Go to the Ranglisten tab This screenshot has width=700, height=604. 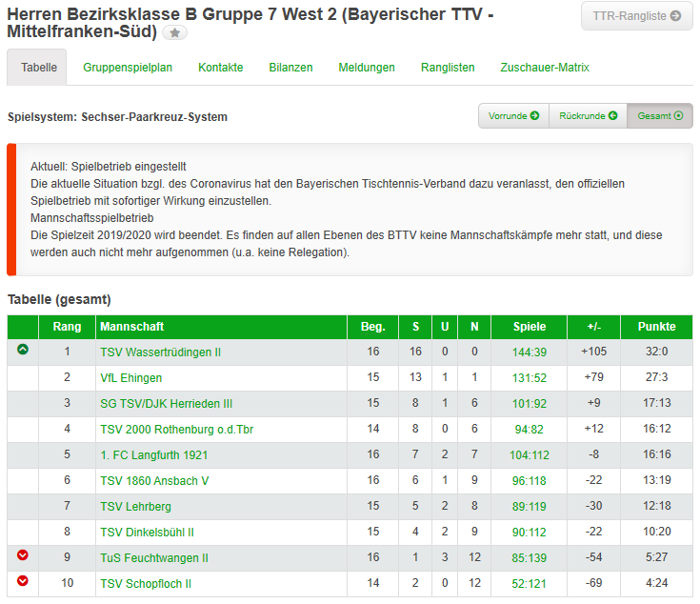448,68
